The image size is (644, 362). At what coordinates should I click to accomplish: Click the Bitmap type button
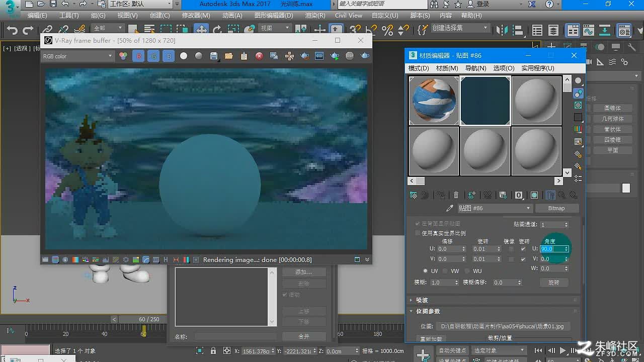556,208
